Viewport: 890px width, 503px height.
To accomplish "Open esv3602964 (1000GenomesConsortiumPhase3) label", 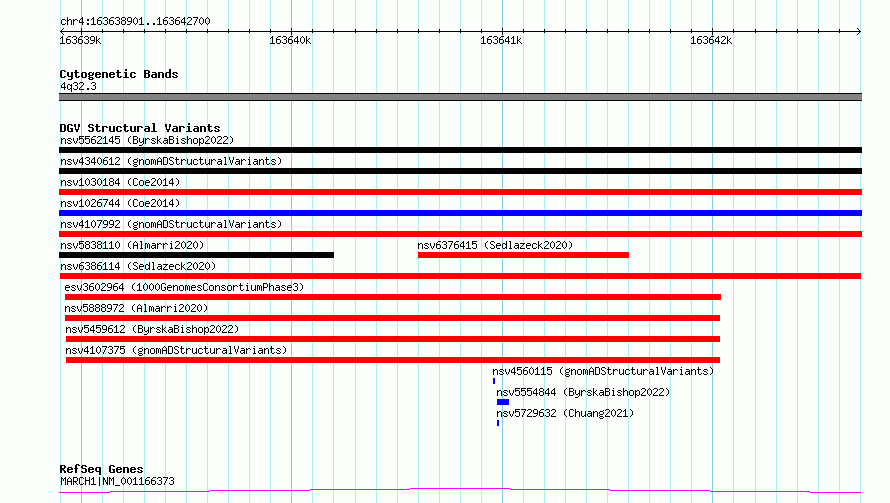I will click(x=184, y=287).
